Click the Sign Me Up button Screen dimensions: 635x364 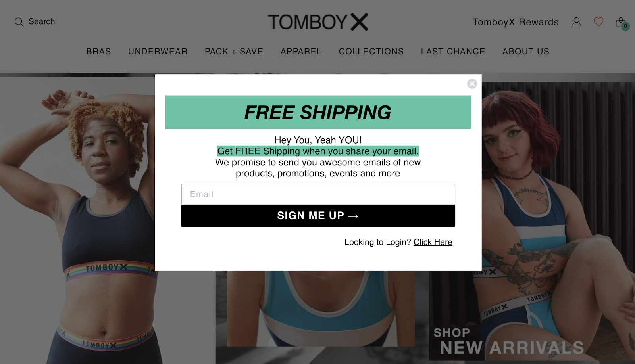point(318,216)
